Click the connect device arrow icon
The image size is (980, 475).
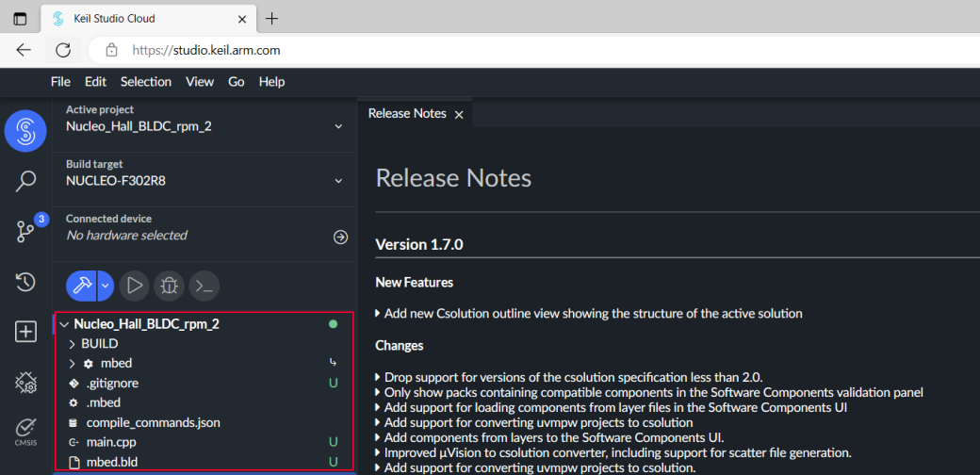(340, 237)
